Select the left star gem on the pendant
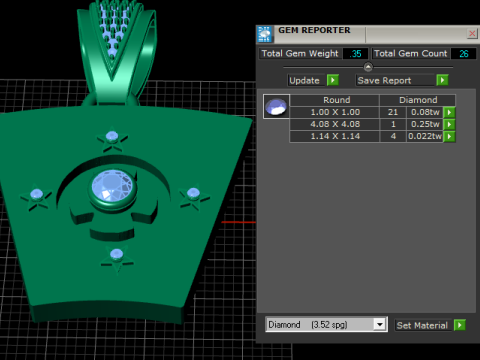This screenshot has height=360, width=480. (x=36, y=194)
